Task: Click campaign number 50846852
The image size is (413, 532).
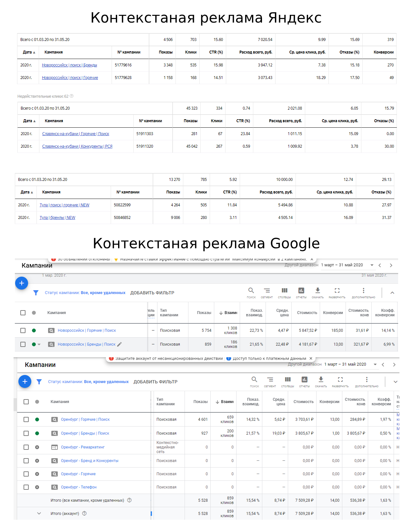Action: [x=122, y=218]
